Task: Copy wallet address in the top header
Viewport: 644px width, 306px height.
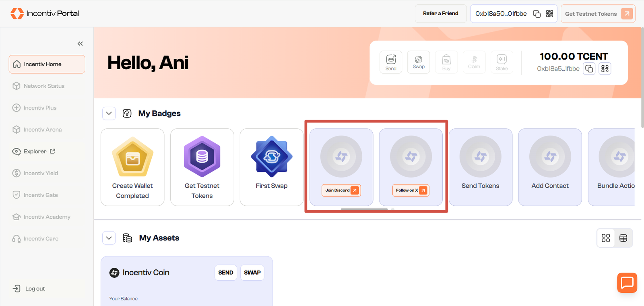Action: coord(537,14)
